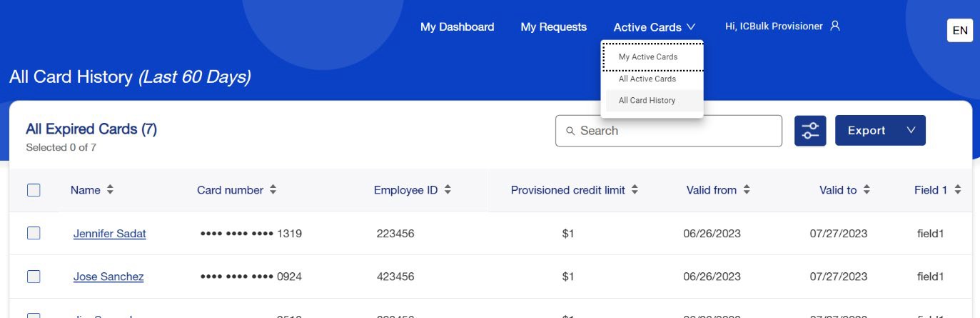Check the Jose Sanchez row checkbox

(34, 277)
